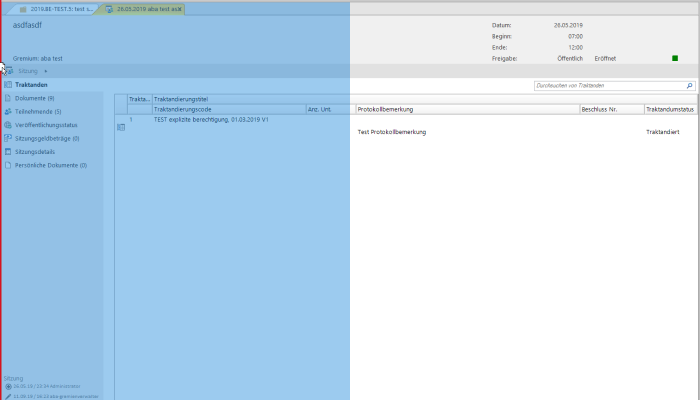Click the magnifier icon in the search field
Screen dimensions: 700x400
pos(691,87)
